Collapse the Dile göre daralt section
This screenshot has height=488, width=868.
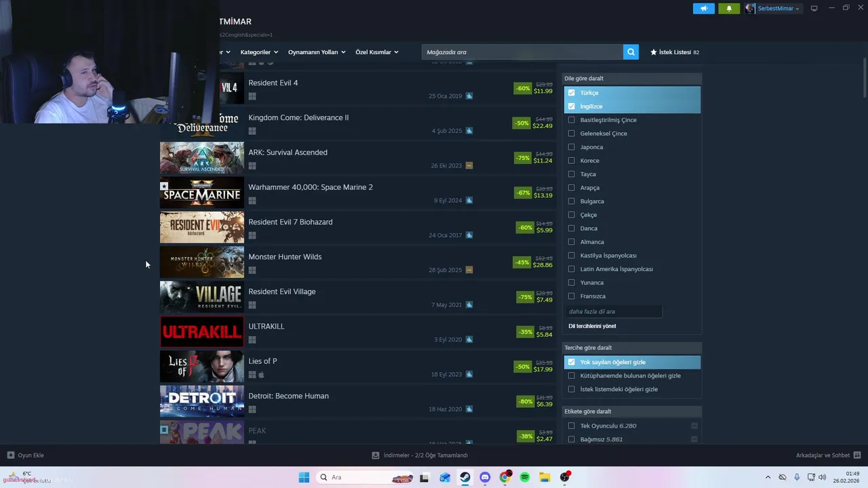coord(632,79)
